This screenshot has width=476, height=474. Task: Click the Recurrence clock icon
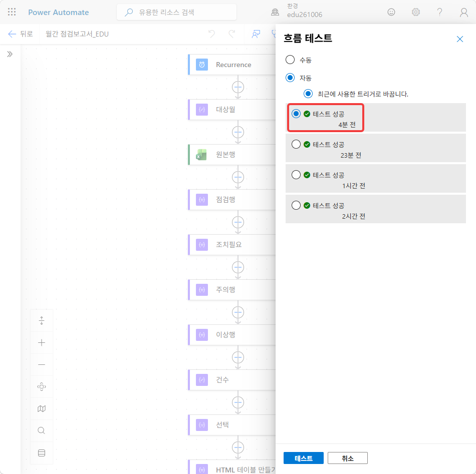(202, 65)
